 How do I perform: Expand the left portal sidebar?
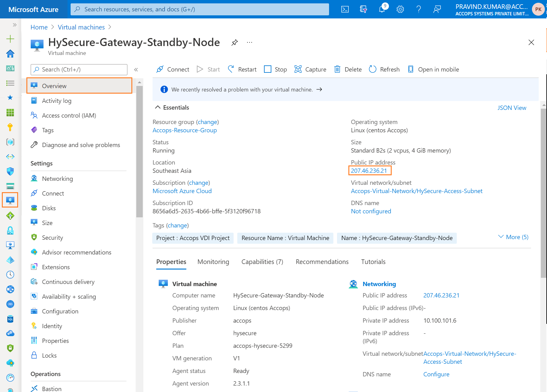coord(14,25)
